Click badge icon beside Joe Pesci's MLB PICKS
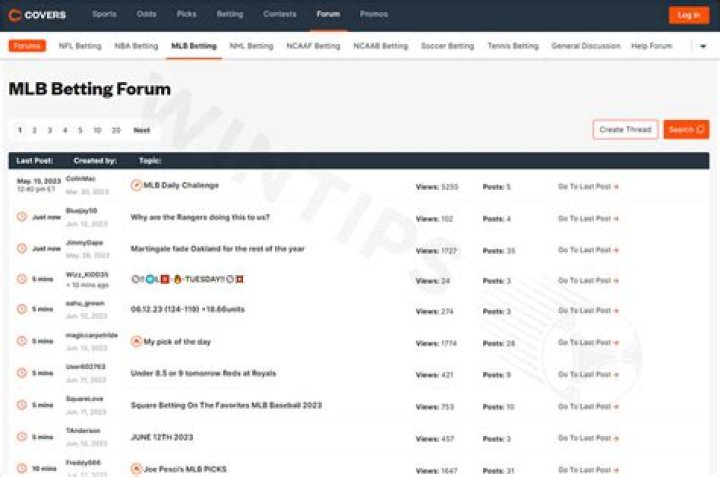The image size is (720, 477). pos(136,469)
